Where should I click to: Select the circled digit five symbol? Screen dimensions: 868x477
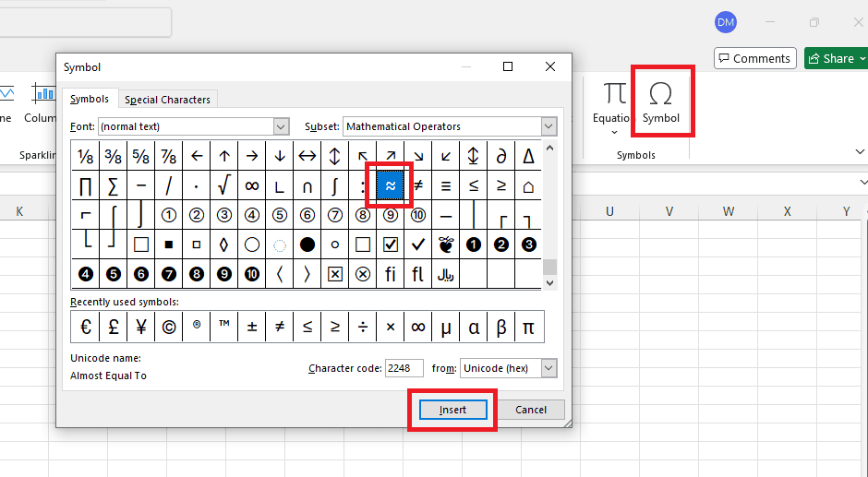(x=279, y=215)
